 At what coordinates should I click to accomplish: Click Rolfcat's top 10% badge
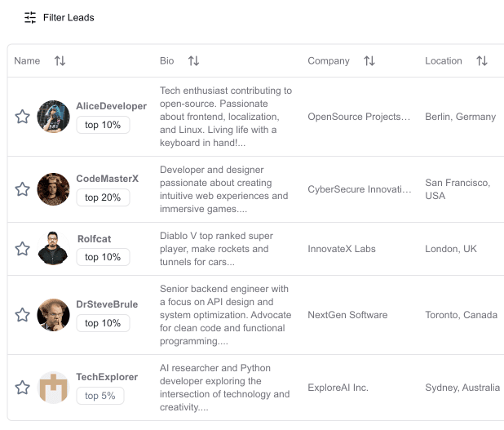tap(103, 257)
